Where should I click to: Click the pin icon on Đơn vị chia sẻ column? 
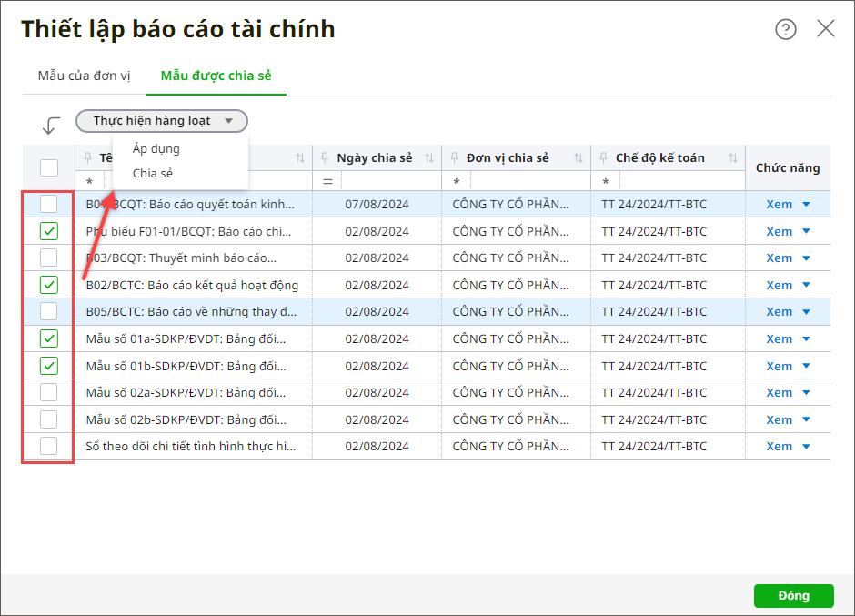pos(454,157)
